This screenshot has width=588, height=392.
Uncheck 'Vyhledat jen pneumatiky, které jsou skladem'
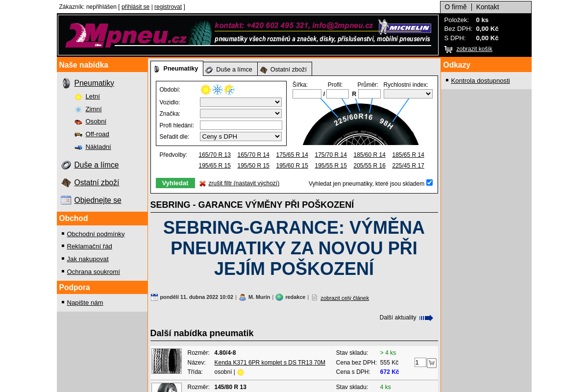(429, 182)
